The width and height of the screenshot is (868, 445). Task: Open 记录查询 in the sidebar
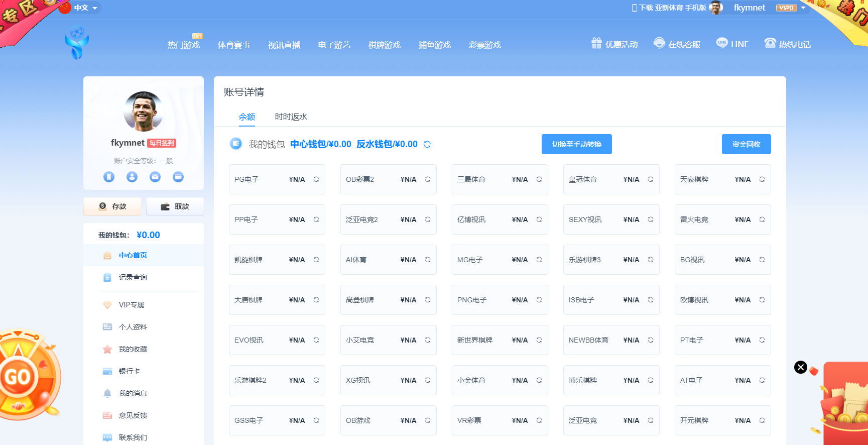133,277
